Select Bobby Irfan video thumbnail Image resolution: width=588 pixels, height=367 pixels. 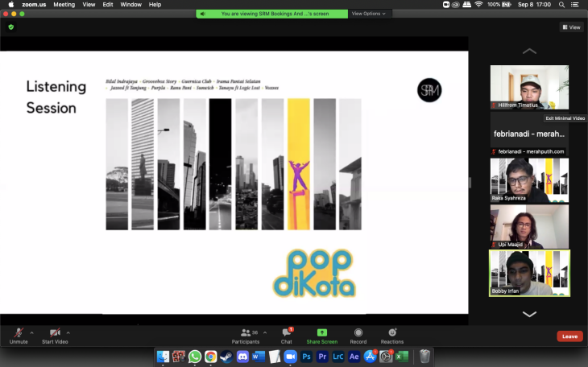pos(529,274)
